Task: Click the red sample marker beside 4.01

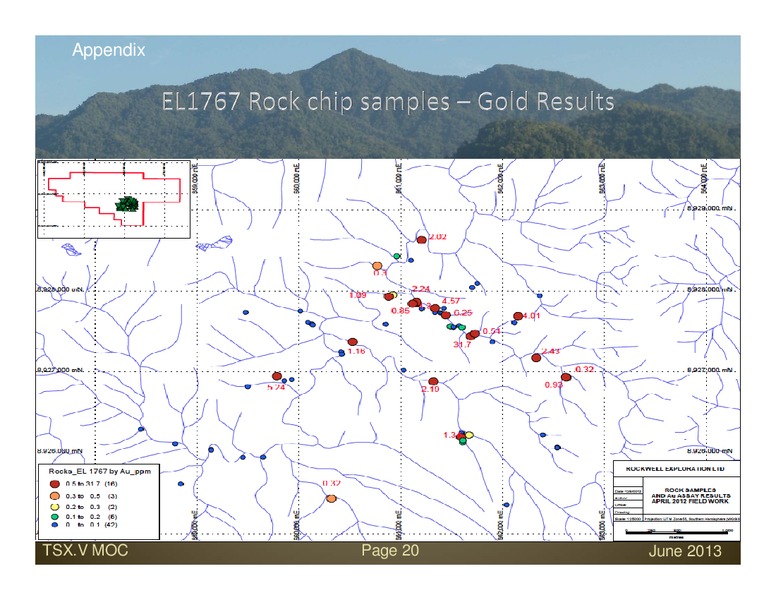Action: pyautogui.click(x=518, y=316)
